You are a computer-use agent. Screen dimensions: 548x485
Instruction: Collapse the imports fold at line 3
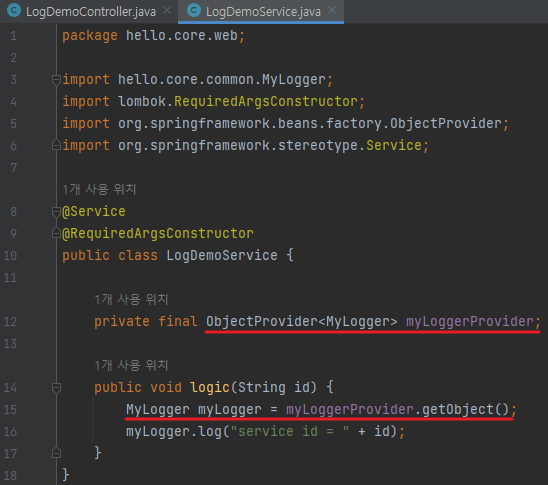click(x=56, y=80)
